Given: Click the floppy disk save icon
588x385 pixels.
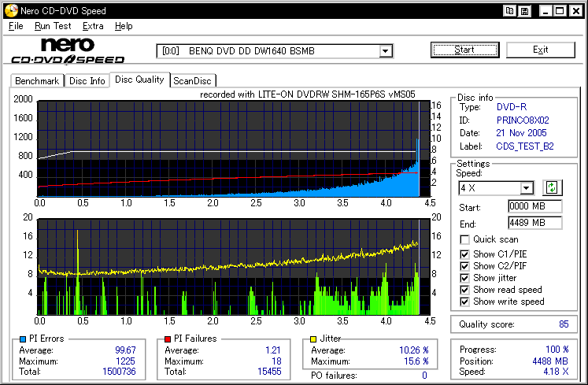Looking at the screenshot, I should [x=524, y=11].
